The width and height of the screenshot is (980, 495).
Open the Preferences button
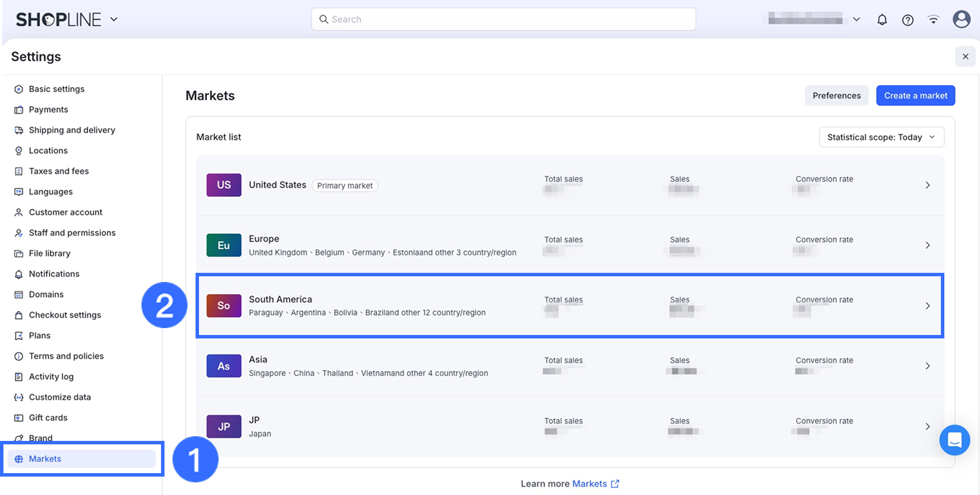coord(836,96)
